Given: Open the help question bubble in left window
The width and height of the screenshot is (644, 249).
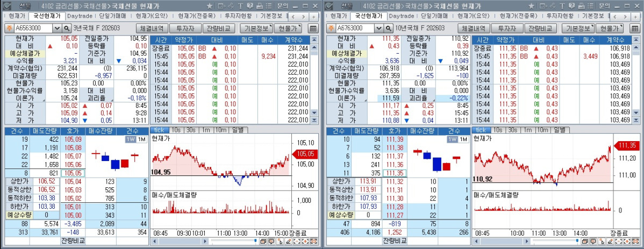Looking at the screenshot, I should coord(250,6).
